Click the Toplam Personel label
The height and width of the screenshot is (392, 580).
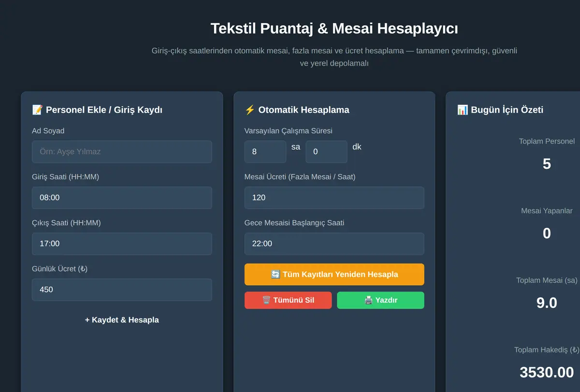click(547, 142)
